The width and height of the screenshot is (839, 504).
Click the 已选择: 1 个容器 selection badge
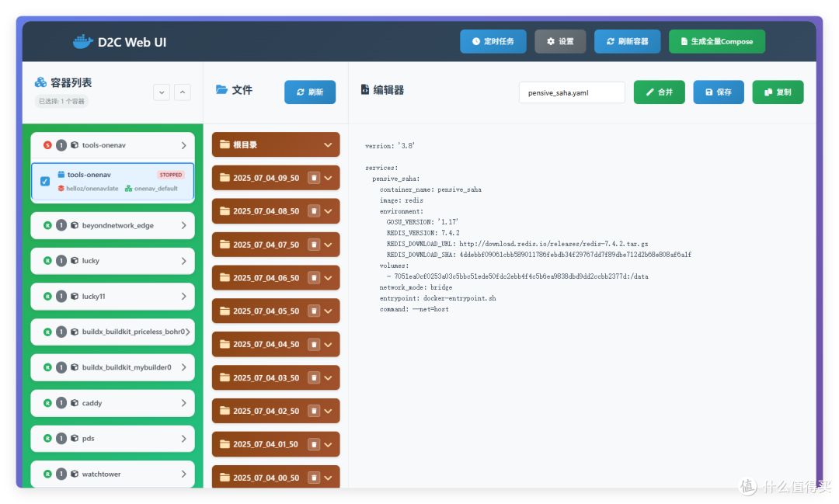(x=61, y=101)
